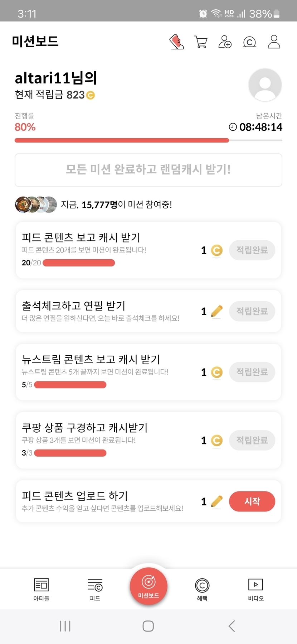Tap the gold coin next to 823
This screenshot has height=644, width=297.
click(x=91, y=95)
